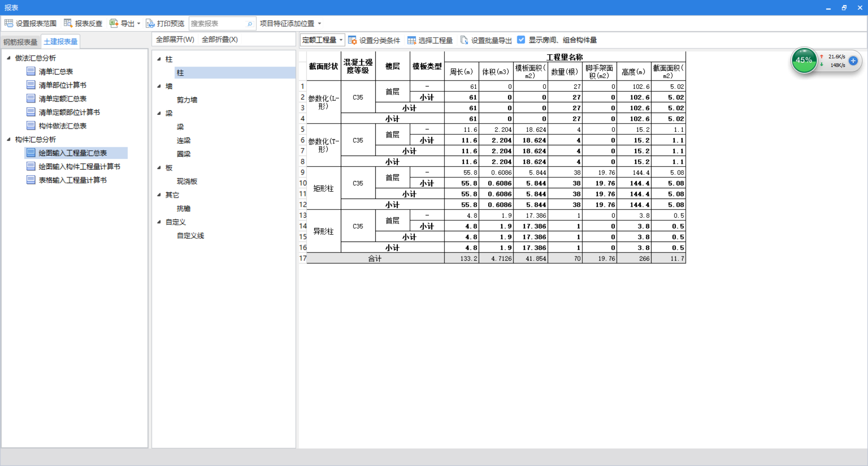Click the 设置报表范围 icon
The height and width of the screenshot is (466, 868).
pyautogui.click(x=9, y=23)
